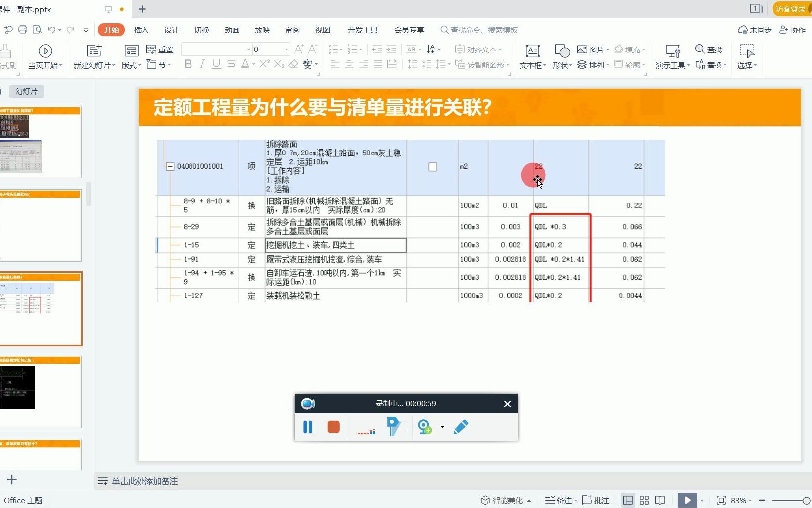The height and width of the screenshot is (508, 812).
Task: Switch to the 插入 ribbon tab
Action: (x=142, y=30)
